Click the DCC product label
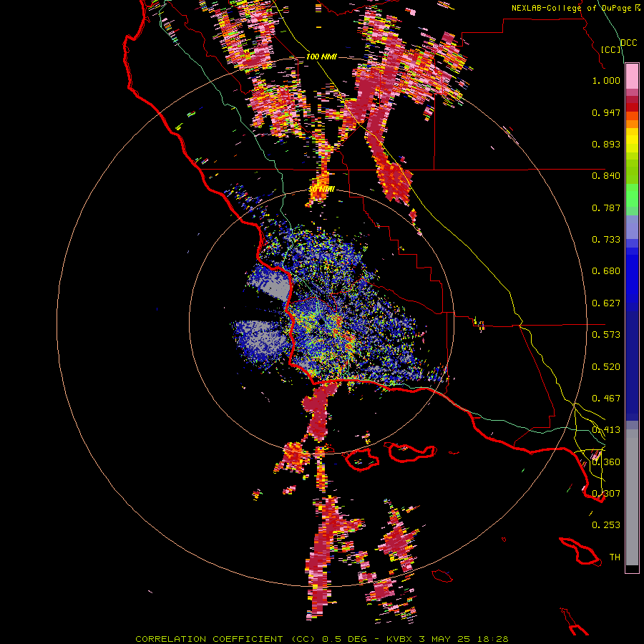644x644 pixels. point(629,43)
